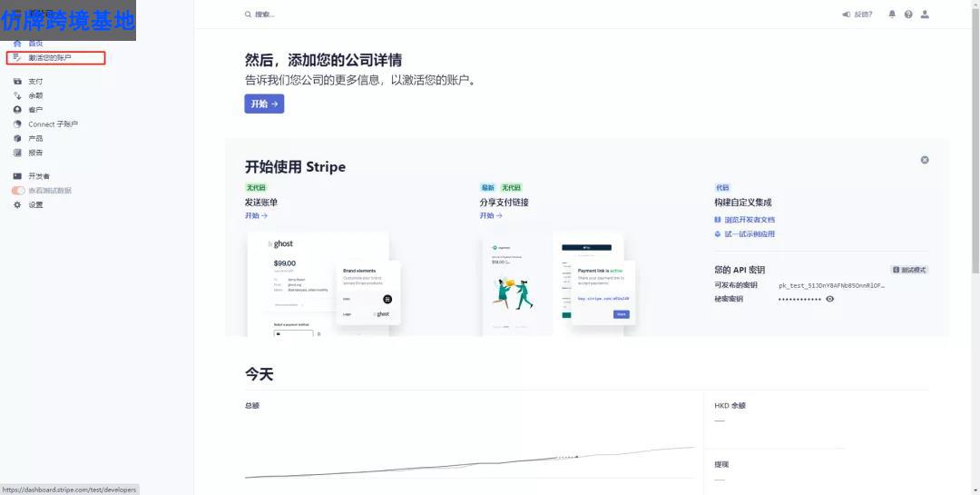Copy the publishable key pk_test value
Image resolution: width=980 pixels, height=495 pixels.
click(831, 285)
